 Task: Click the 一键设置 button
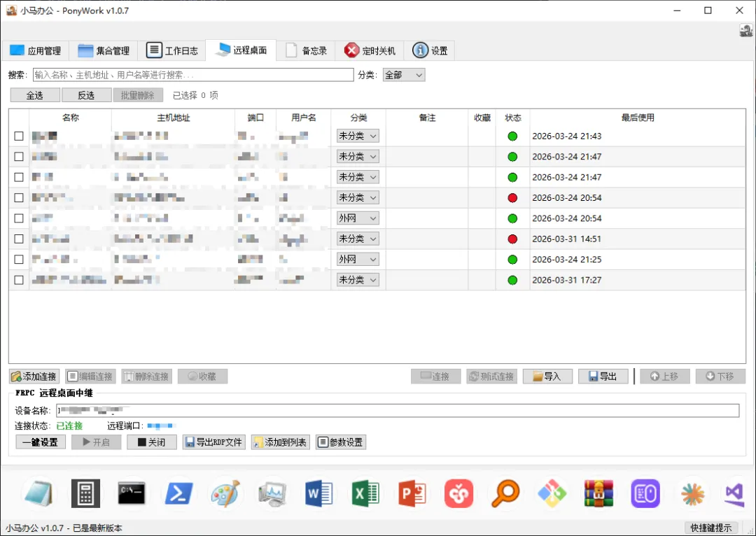point(41,442)
